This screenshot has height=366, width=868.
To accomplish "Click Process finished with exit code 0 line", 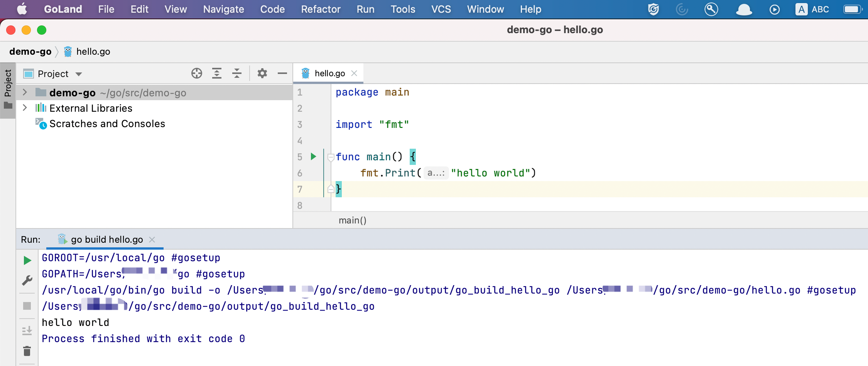I will point(144,339).
